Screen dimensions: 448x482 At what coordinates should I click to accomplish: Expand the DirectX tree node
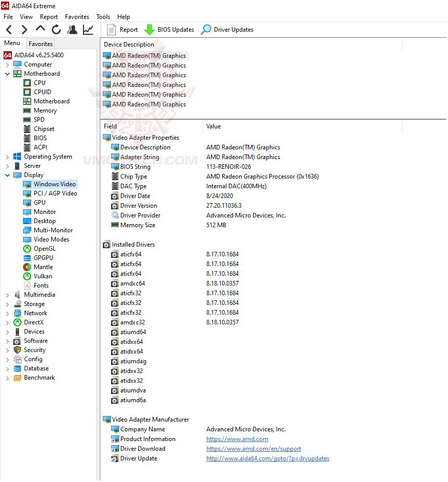coord(7,323)
